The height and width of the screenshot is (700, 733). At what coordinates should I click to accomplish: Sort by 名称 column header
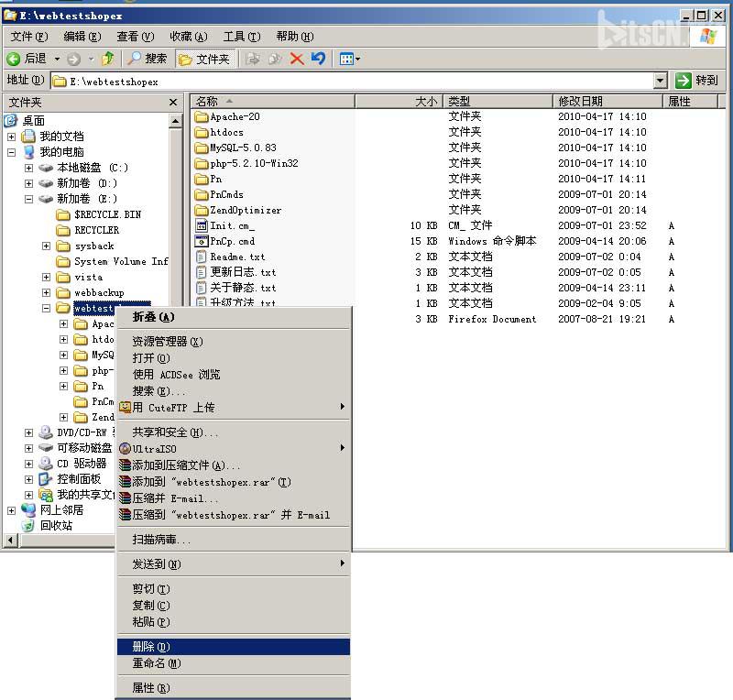pyautogui.click(x=272, y=101)
